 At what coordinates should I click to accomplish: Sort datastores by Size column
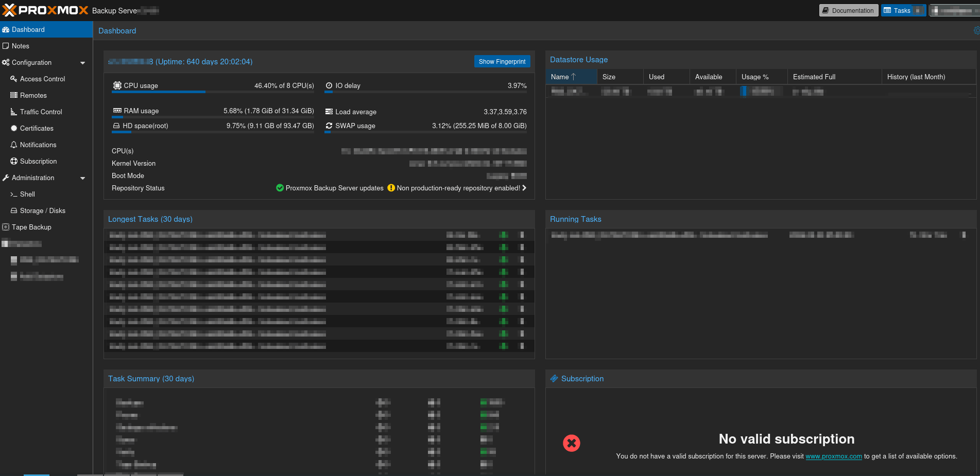tap(620, 77)
